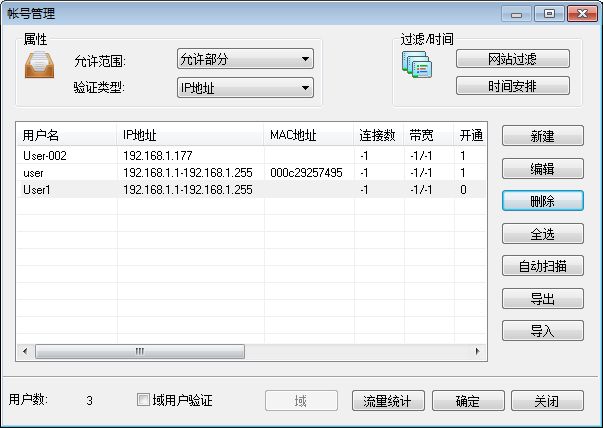Click the horizontal scrollbar thumb
603x428 pixels.
point(140,351)
